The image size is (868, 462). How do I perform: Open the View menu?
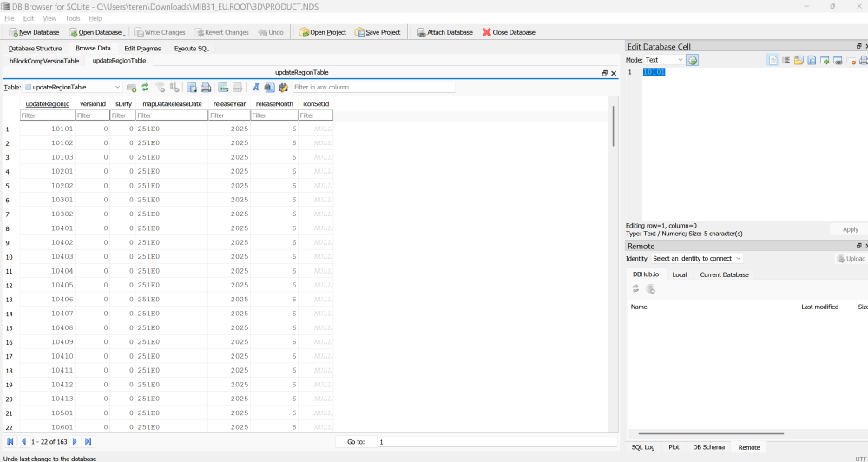coord(49,18)
